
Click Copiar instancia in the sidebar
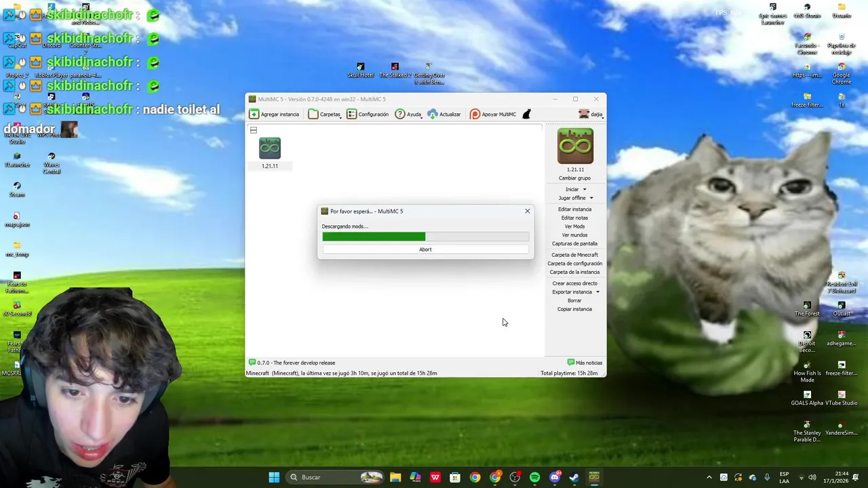[x=574, y=309]
